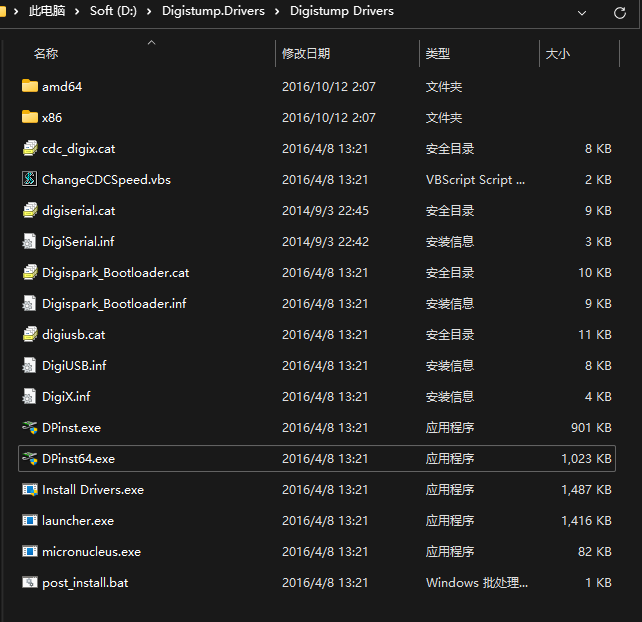Select the x86 folder icon
This screenshot has width=642, height=622.
[x=29, y=118]
